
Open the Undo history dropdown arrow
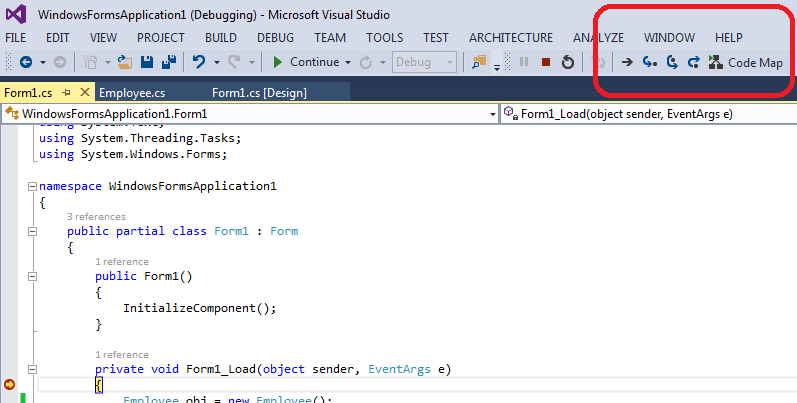(x=217, y=63)
